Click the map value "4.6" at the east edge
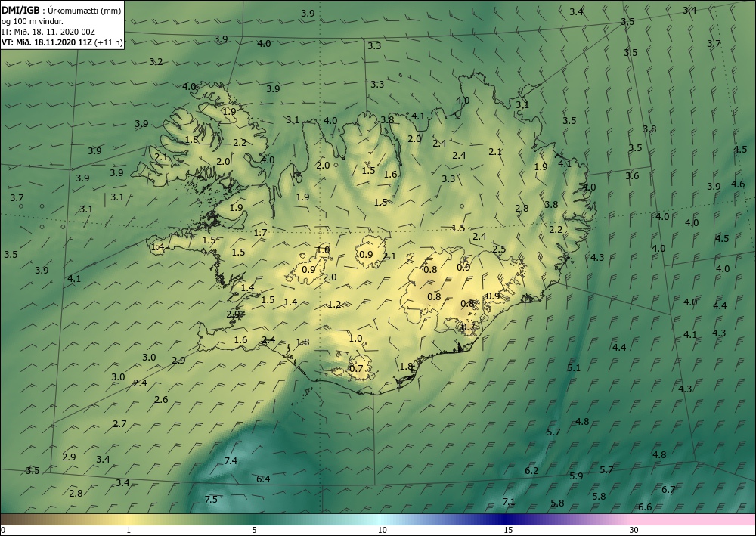This screenshot has height=536, width=756. (738, 184)
